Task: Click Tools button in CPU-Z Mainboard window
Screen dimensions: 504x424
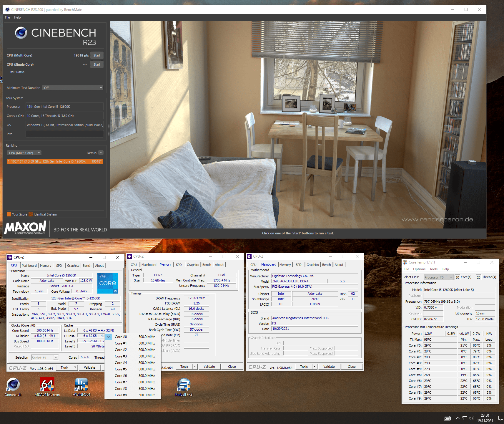Action: click(304, 367)
